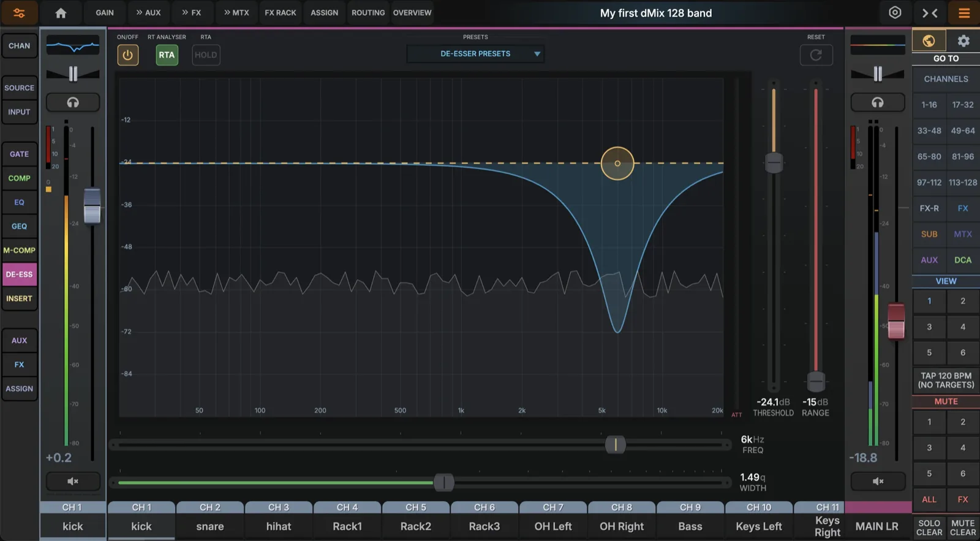Tap the TAP 120 BPM button
Viewport: 980px width, 541px height.
(x=946, y=380)
